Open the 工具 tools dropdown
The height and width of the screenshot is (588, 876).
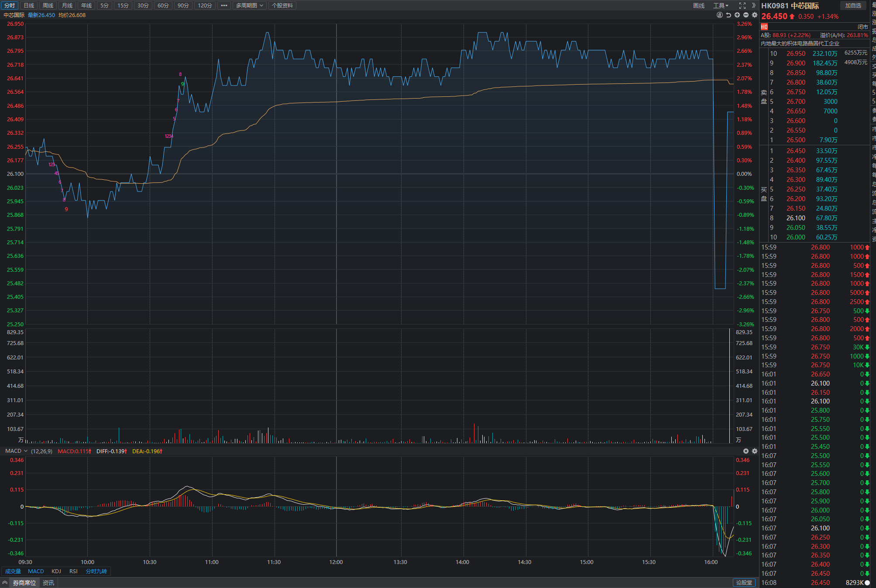[721, 6]
